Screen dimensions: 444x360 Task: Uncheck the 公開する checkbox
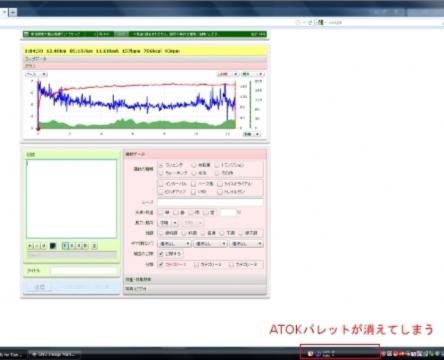pos(161,254)
